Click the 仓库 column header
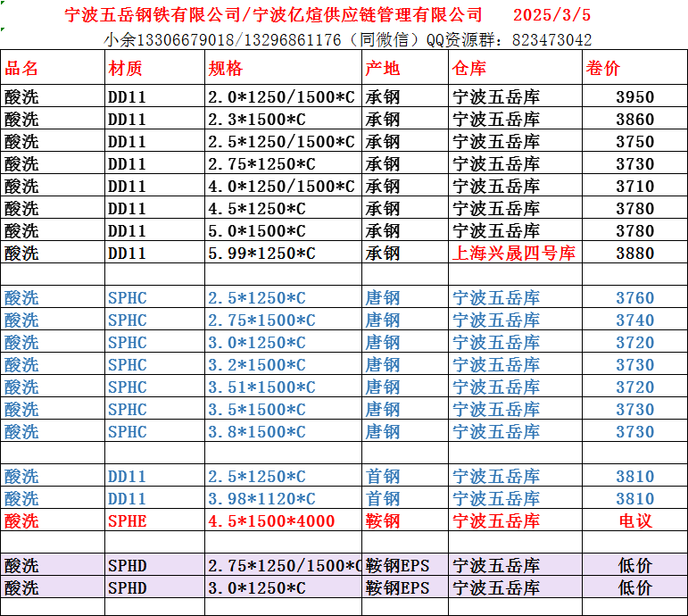This screenshot has height=616, width=688. click(516, 68)
